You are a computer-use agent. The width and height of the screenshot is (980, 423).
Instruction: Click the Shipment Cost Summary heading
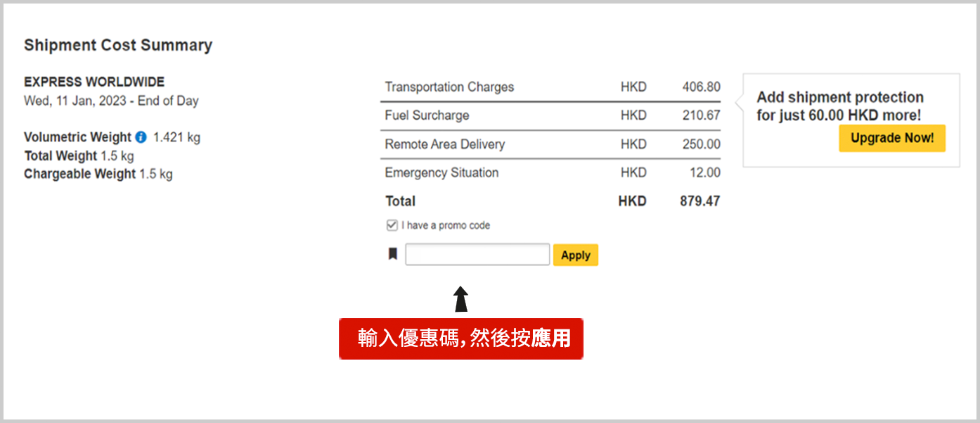[x=118, y=45]
